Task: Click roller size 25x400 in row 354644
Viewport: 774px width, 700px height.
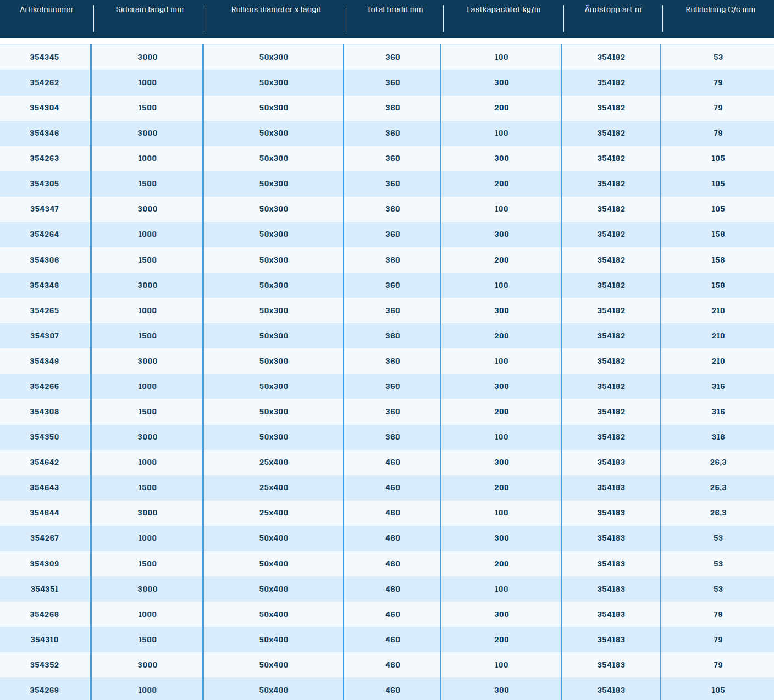Action: 274,513
